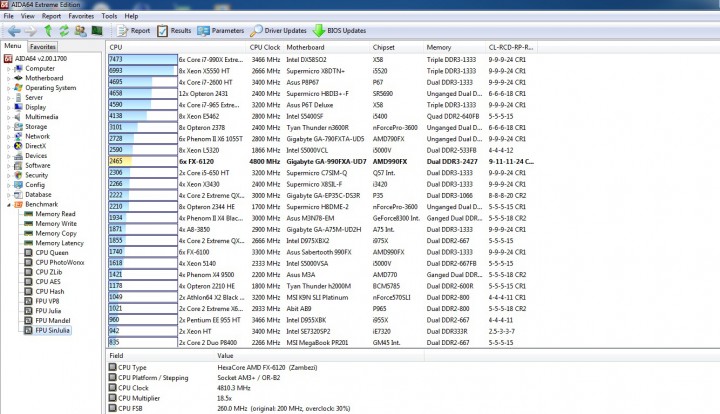The image size is (720, 414).
Task: Open the Help menu
Action: [x=131, y=16]
